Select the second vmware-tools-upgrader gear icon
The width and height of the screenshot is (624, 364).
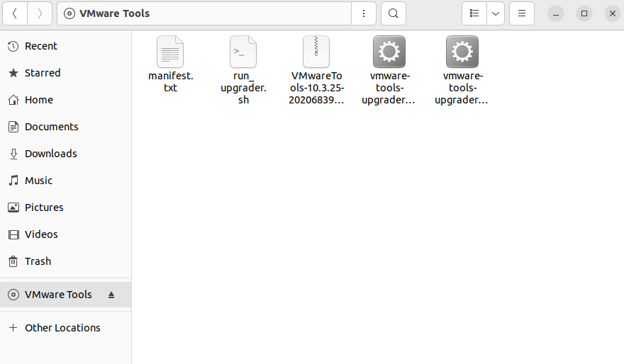(462, 52)
